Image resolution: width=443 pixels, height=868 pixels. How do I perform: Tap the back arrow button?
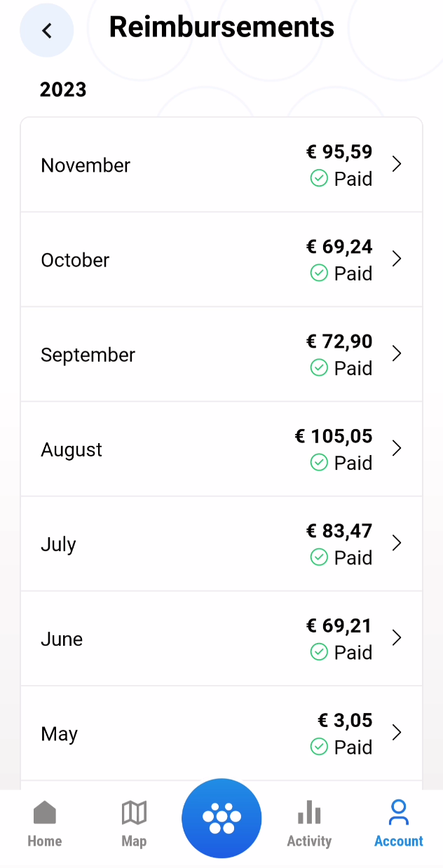click(47, 30)
